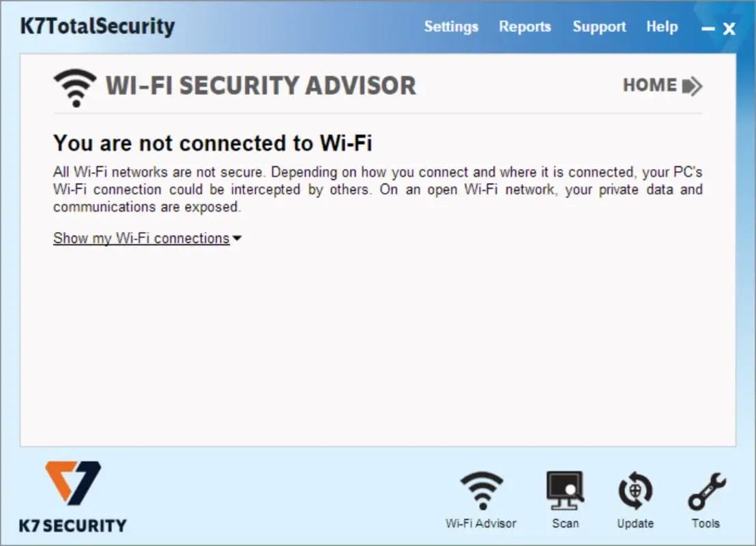
Task: Click the 'Tools' text label
Action: coord(706,523)
